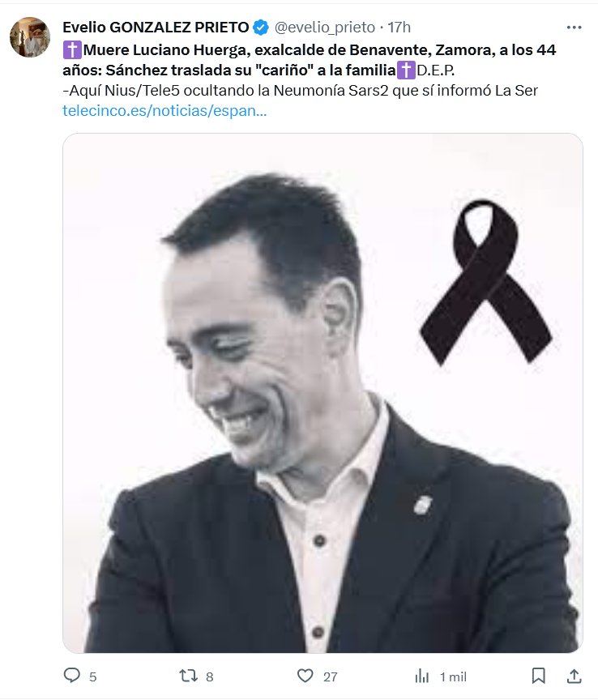View analytics via the bar chart icon
Screen dimensions: 598x700
(x=421, y=676)
